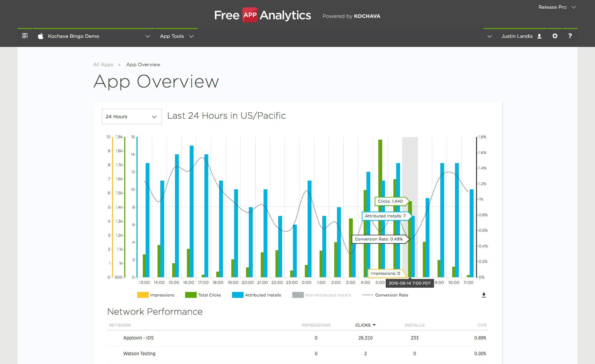Select the Applovin - iOS network row

pyautogui.click(x=138, y=338)
